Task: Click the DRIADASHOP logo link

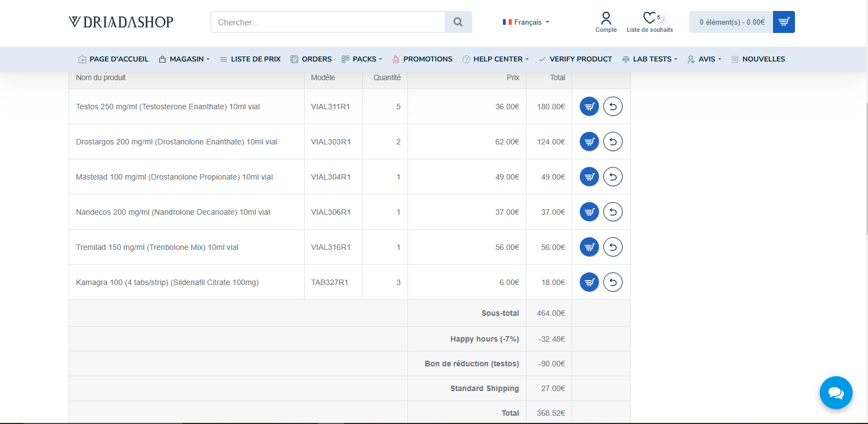Action: tap(121, 22)
